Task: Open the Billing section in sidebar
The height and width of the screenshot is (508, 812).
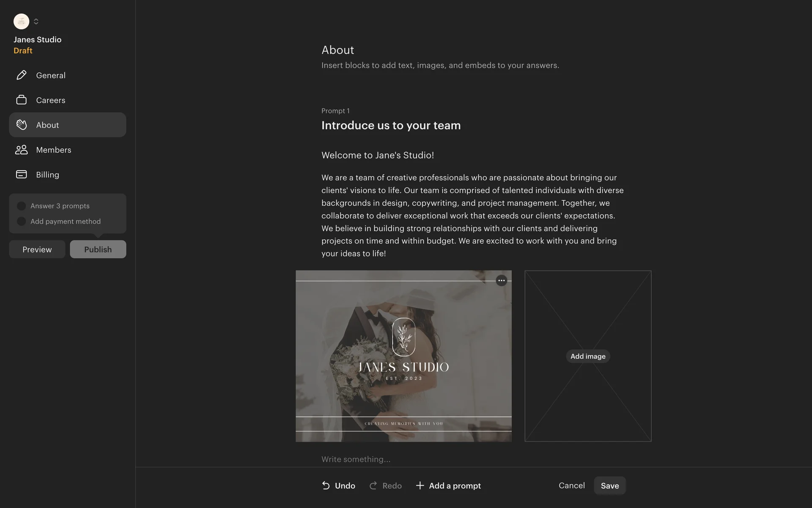Action: pyautogui.click(x=68, y=174)
